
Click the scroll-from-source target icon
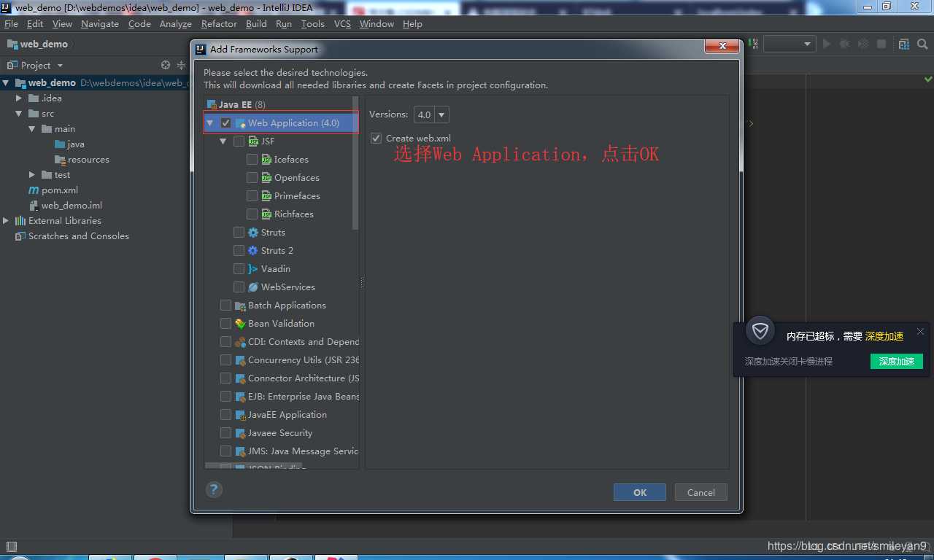pyautogui.click(x=166, y=65)
